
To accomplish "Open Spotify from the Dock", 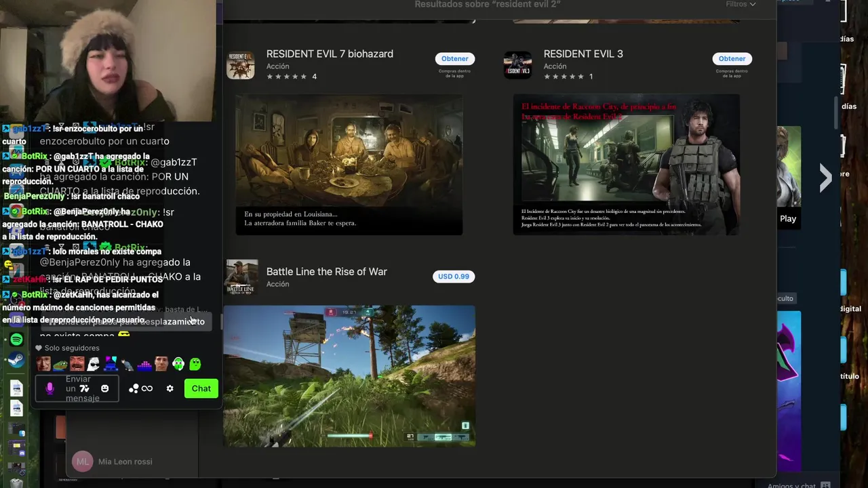I will click(16, 339).
